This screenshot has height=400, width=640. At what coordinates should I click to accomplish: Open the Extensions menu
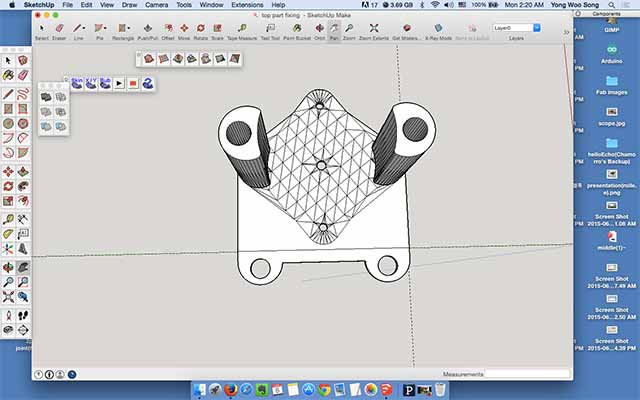tap(247, 5)
